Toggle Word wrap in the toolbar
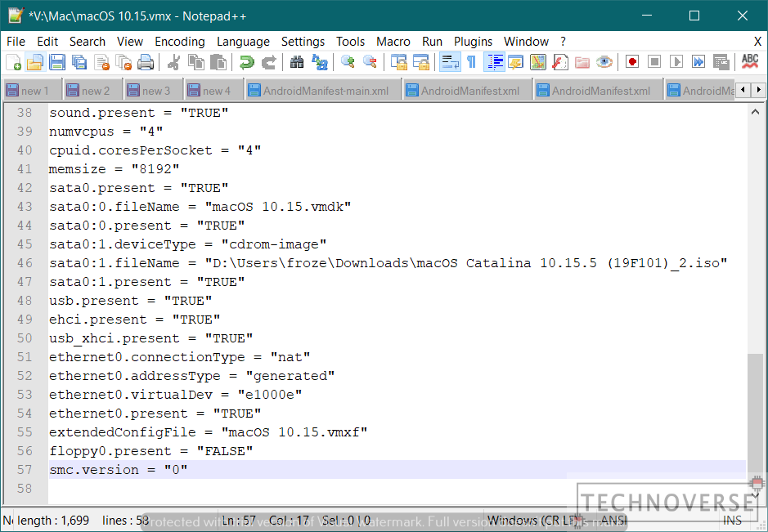 [449, 62]
